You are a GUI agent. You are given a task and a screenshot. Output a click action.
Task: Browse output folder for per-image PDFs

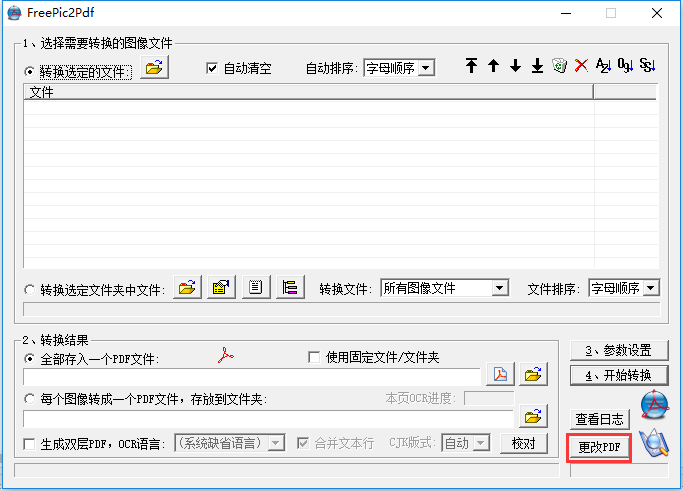533,417
